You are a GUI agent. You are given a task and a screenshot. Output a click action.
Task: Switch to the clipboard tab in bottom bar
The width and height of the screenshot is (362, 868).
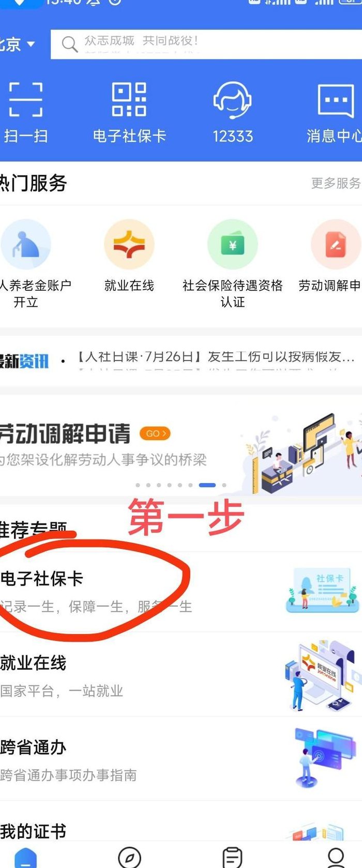pos(232,857)
